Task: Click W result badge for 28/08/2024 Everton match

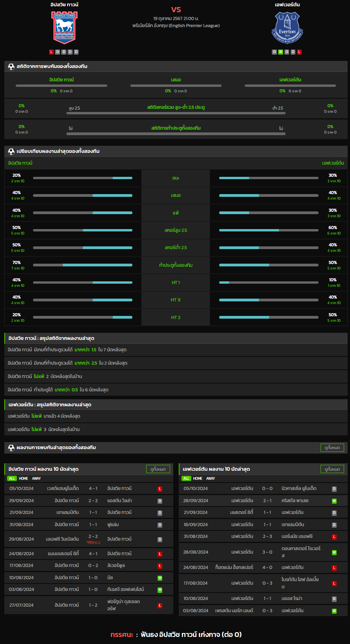Action: pos(334,552)
